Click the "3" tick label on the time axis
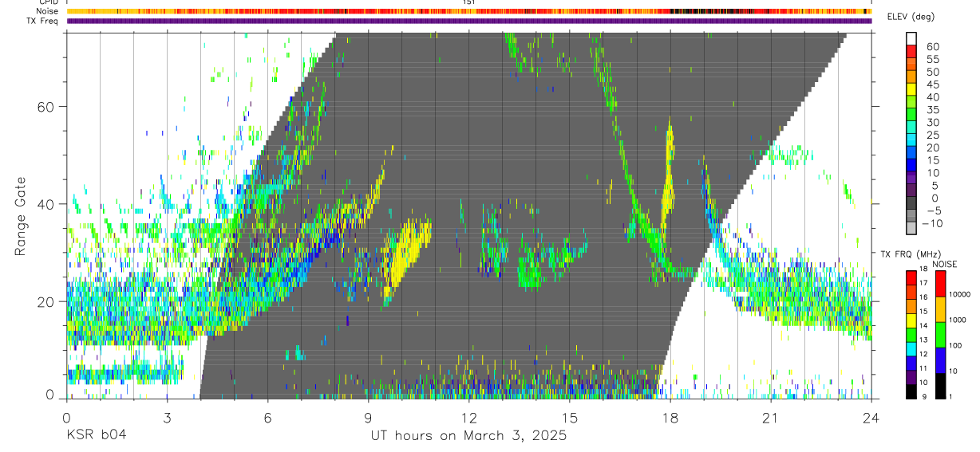980x452 pixels. pyautogui.click(x=166, y=418)
